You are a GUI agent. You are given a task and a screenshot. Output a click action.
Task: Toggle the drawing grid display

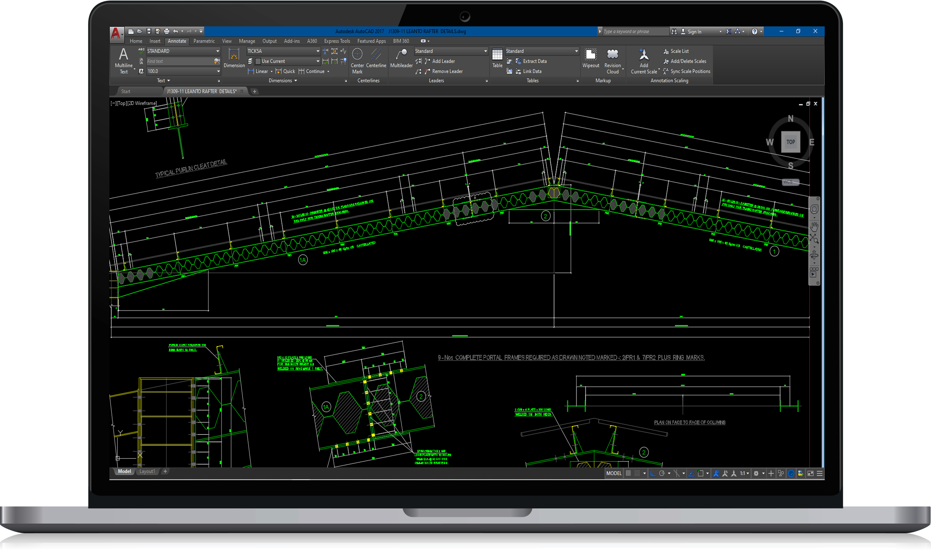point(628,473)
